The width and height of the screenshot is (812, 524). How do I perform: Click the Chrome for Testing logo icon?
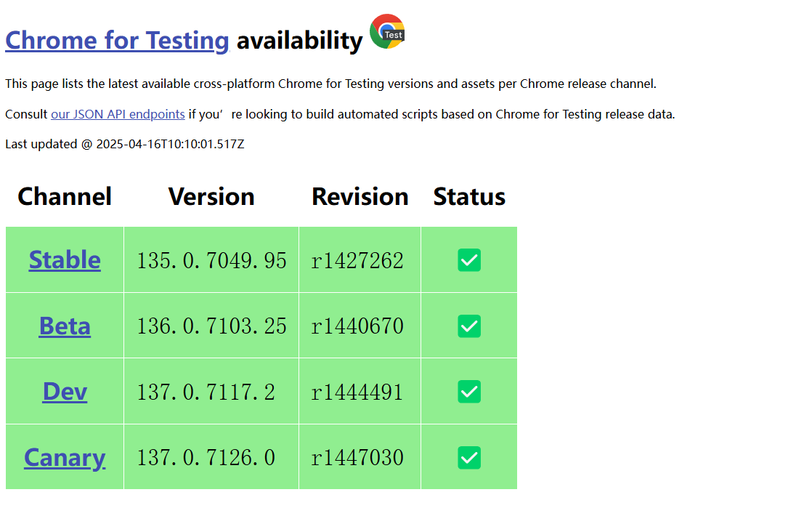tap(387, 32)
